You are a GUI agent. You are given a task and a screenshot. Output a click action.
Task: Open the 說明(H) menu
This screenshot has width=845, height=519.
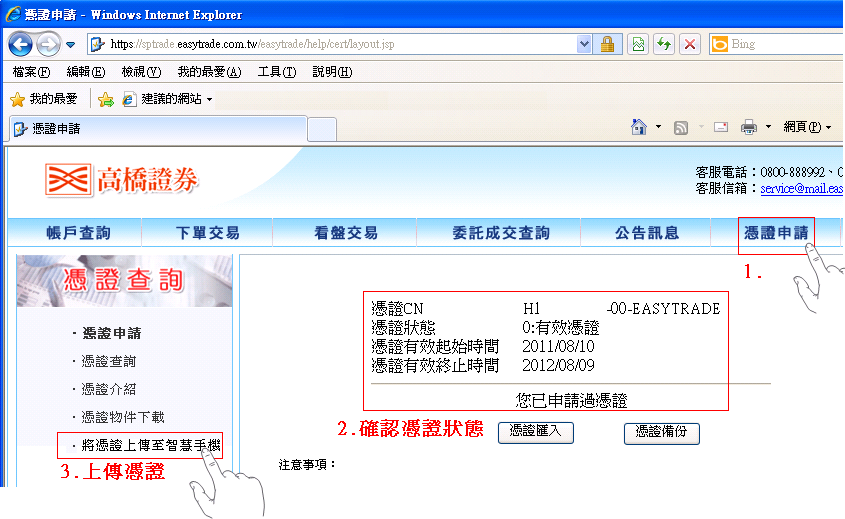point(332,72)
